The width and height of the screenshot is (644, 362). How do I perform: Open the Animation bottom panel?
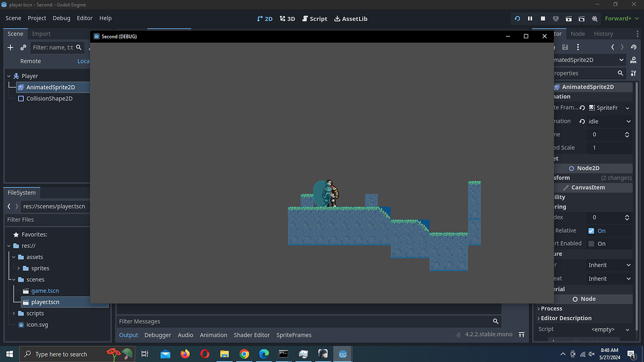[214, 335]
